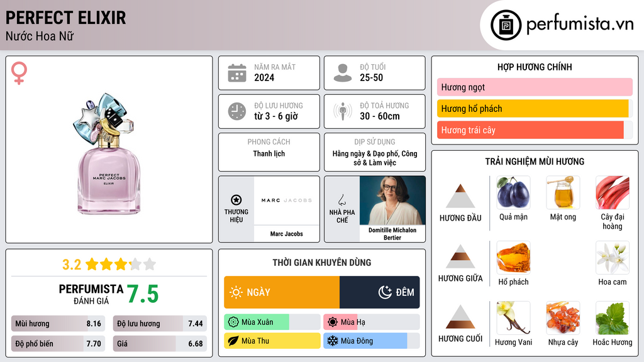Click the perfumista.vn site name
Screen dimensions: 644x362
click(580, 24)
